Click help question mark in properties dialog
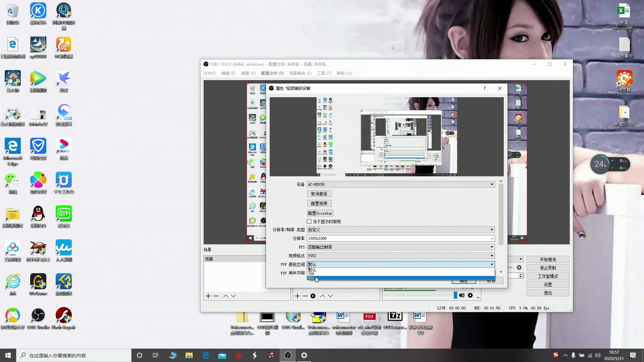This screenshot has width=644, height=362. (484, 88)
